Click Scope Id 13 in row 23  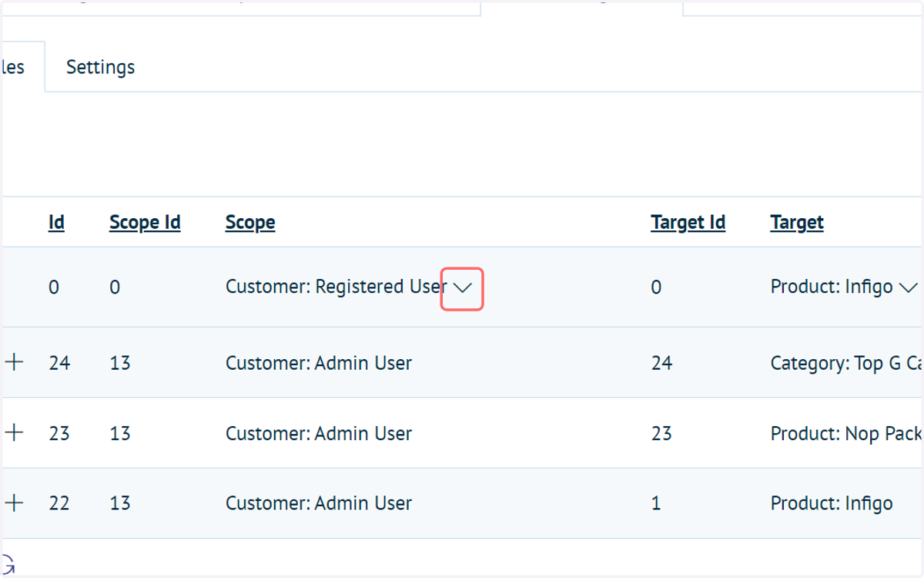(120, 433)
